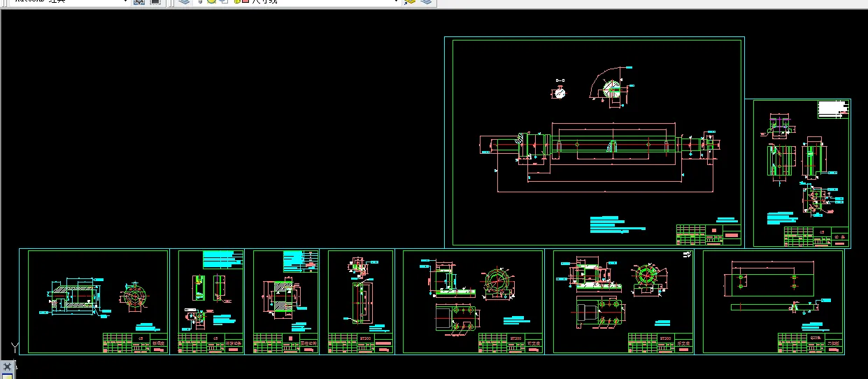Click the panel icon below the X

[x=7, y=376]
